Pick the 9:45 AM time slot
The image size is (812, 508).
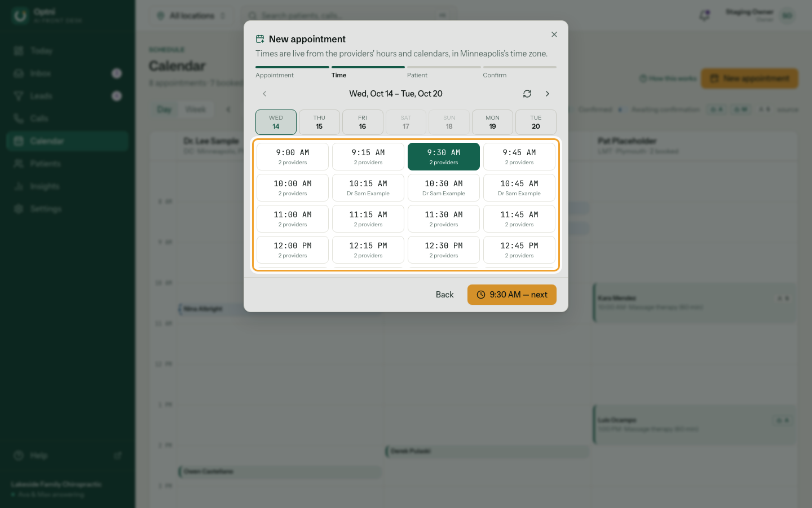[519, 156]
